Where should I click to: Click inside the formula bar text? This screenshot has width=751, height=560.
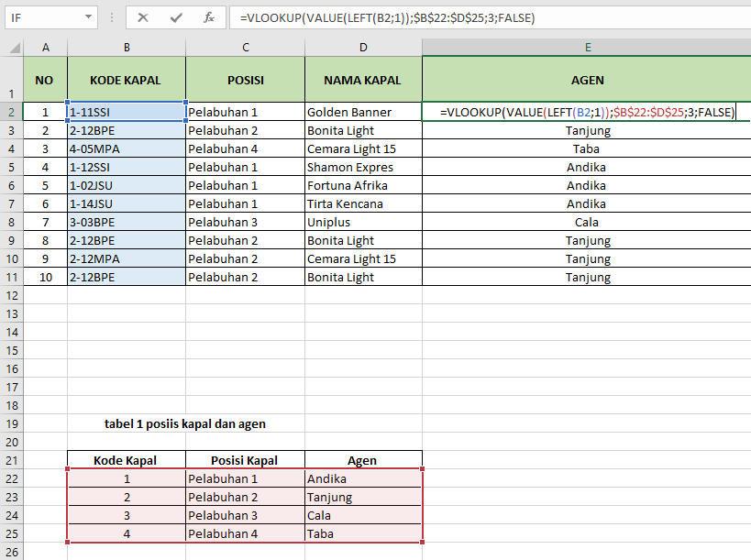pyautogui.click(x=489, y=17)
